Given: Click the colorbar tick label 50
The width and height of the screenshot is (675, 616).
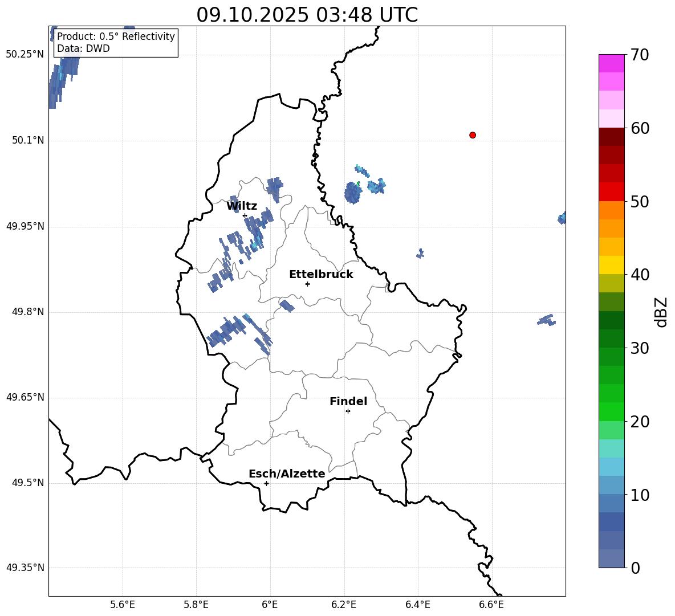Looking at the screenshot, I should [640, 201].
